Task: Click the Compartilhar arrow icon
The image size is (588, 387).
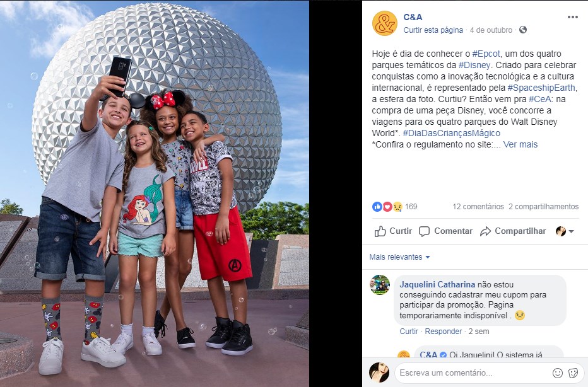Action: [486, 231]
